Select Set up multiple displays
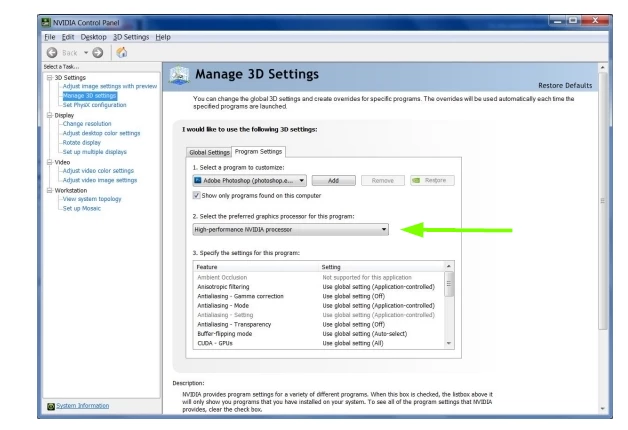 (x=95, y=152)
